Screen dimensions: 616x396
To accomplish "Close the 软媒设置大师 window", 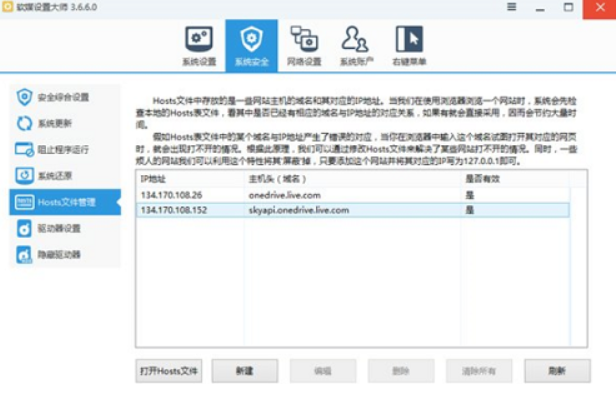I will [600, 8].
